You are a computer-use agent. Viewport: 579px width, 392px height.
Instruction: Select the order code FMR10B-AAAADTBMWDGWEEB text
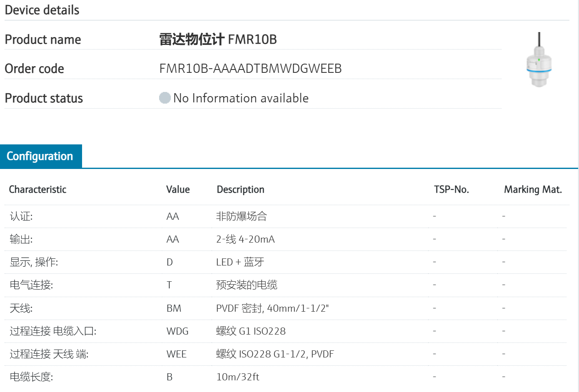(x=250, y=68)
